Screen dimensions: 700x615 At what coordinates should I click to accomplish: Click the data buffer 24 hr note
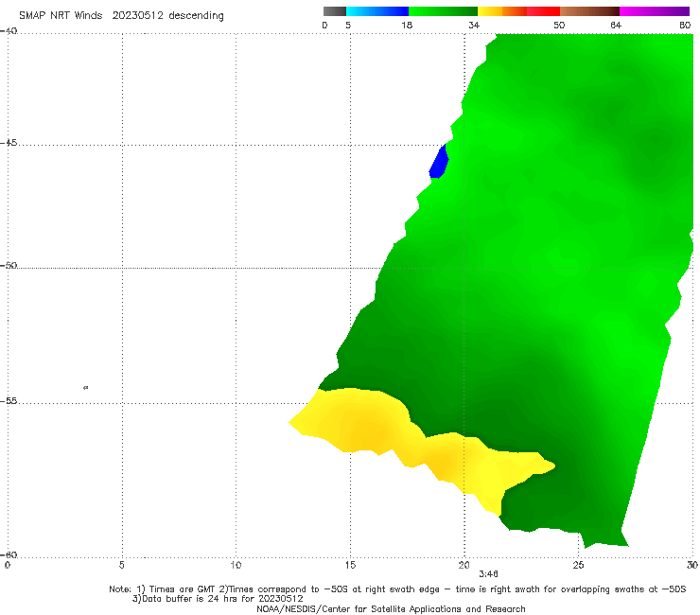(x=218, y=599)
